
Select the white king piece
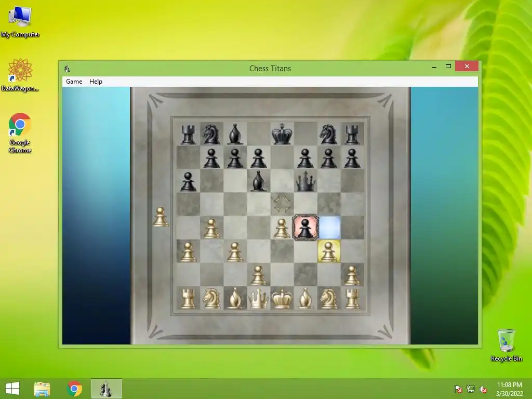[x=282, y=298]
